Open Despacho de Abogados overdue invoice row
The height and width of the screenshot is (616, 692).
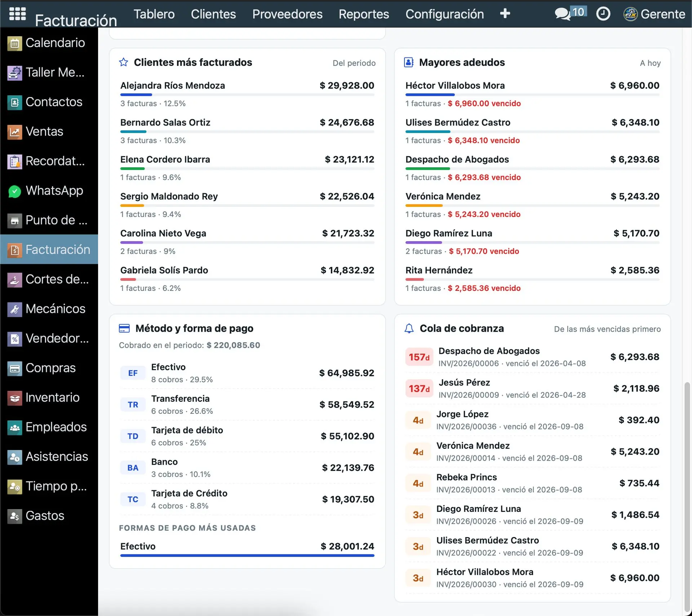(532, 357)
